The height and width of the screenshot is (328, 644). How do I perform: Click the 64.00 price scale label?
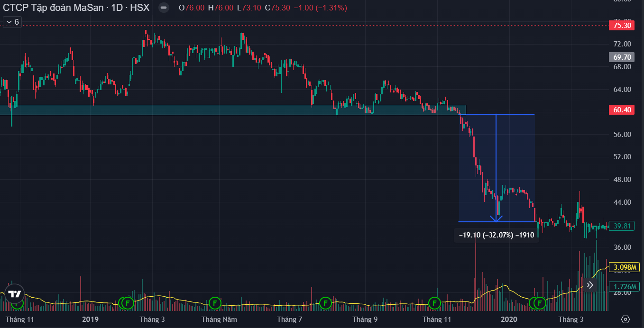tap(622, 89)
